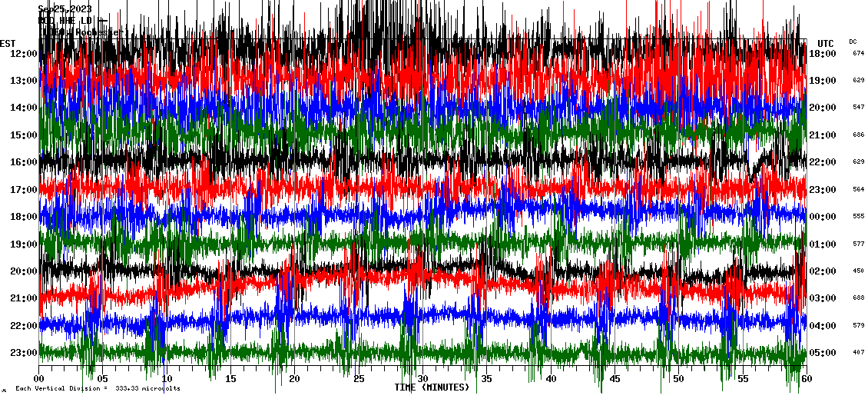868x399 pixels.
Task: Click the 00:00 UTC label
Action: tap(822, 217)
